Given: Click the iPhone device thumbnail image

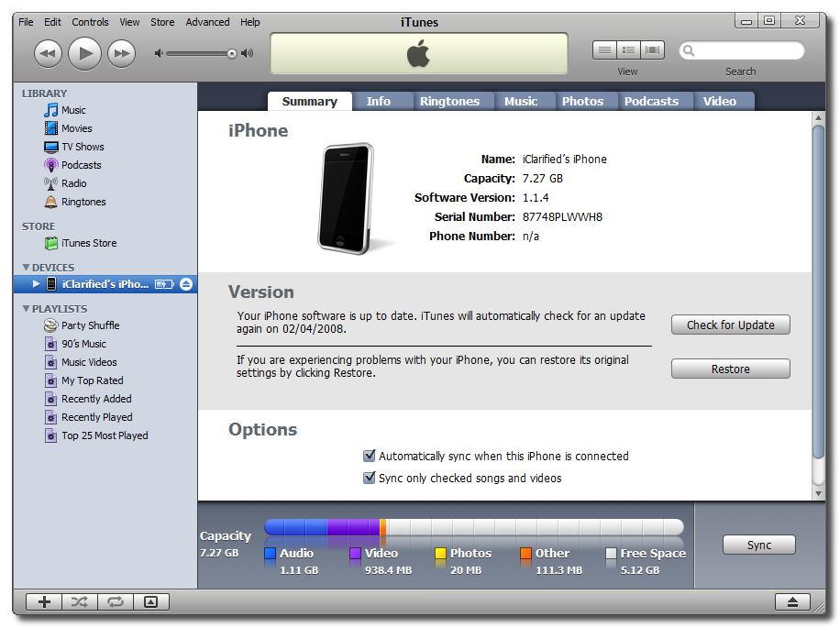Looking at the screenshot, I should (x=347, y=199).
